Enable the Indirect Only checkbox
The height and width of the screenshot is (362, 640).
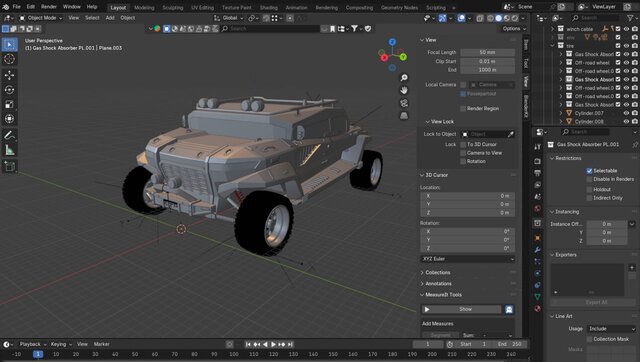(x=589, y=198)
